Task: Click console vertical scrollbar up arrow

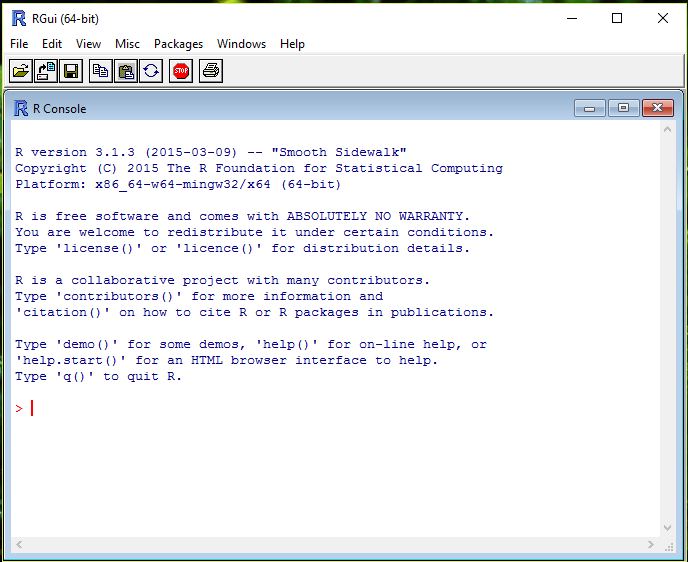Action: [667, 129]
